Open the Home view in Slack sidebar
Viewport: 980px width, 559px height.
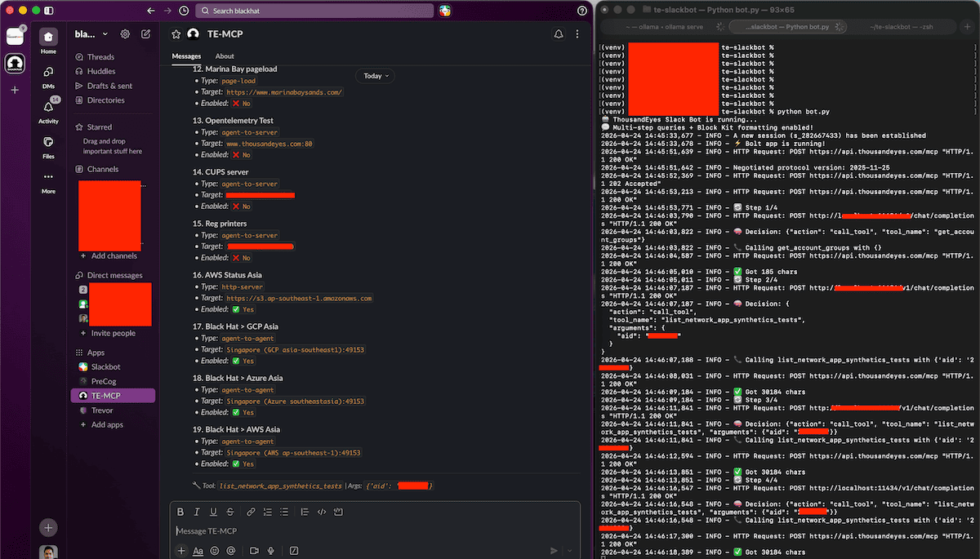pyautogui.click(x=48, y=41)
